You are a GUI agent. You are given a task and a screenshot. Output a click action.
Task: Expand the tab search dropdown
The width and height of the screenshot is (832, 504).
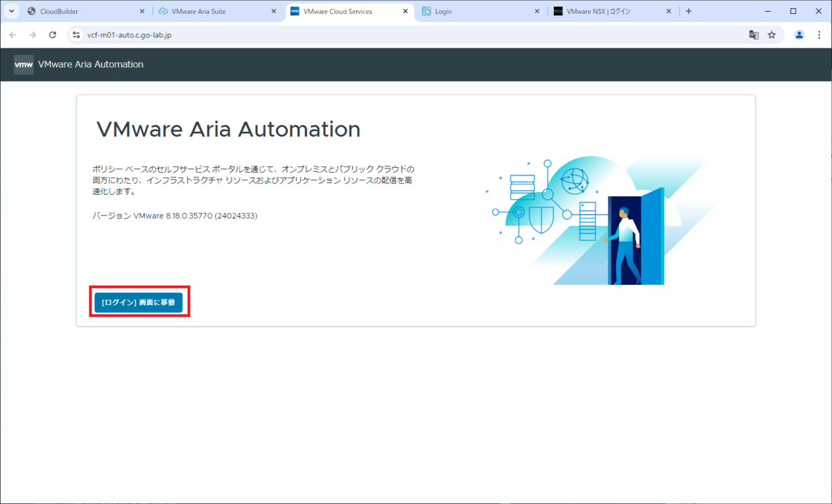click(12, 12)
